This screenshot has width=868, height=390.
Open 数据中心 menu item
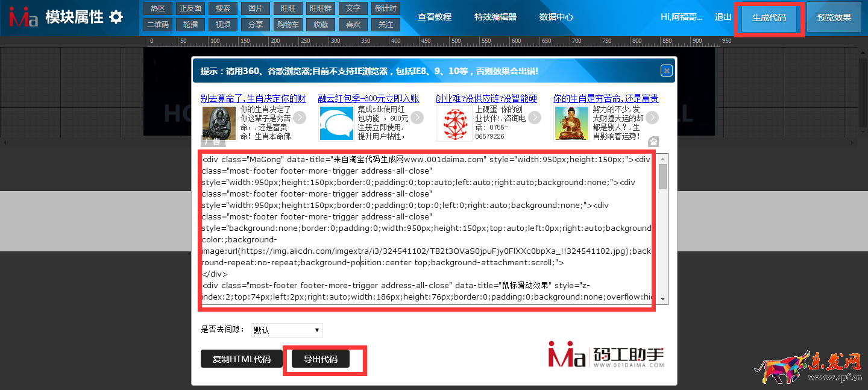pyautogui.click(x=556, y=17)
